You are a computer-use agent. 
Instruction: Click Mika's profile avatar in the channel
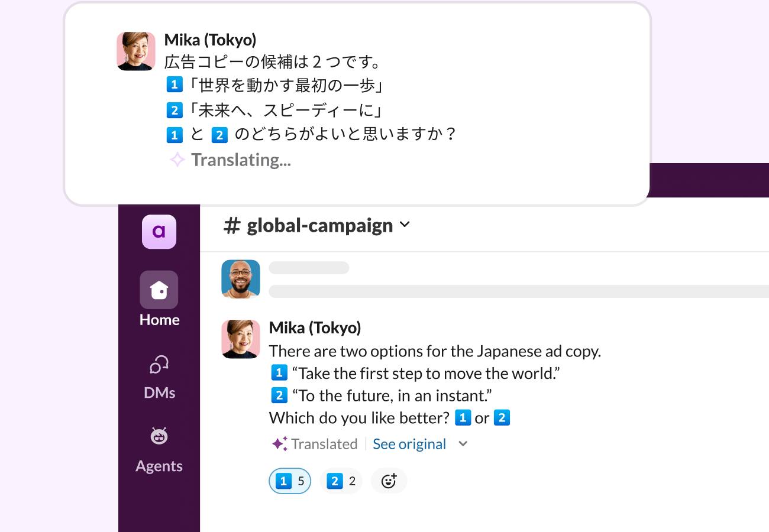(x=241, y=339)
